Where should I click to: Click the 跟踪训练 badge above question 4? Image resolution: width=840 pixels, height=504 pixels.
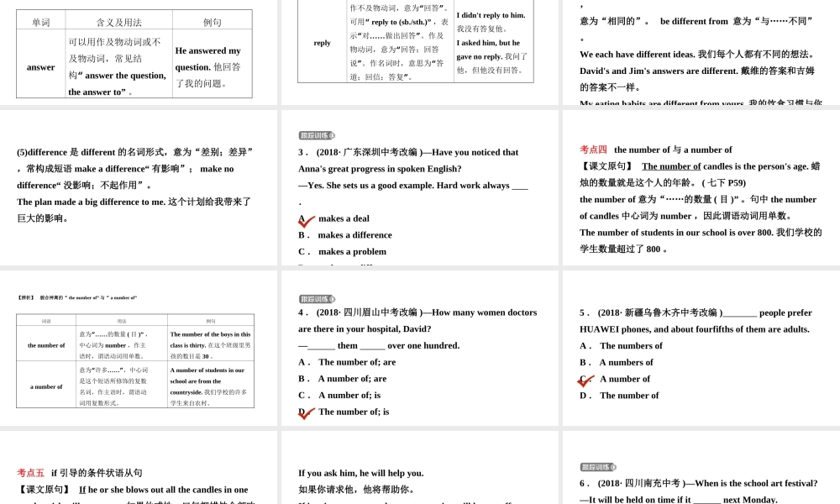(x=317, y=299)
